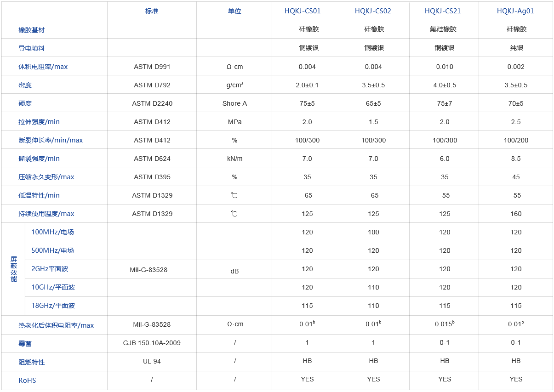Click the g/cm³ density unit cell
The image size is (554, 392).
click(234, 85)
